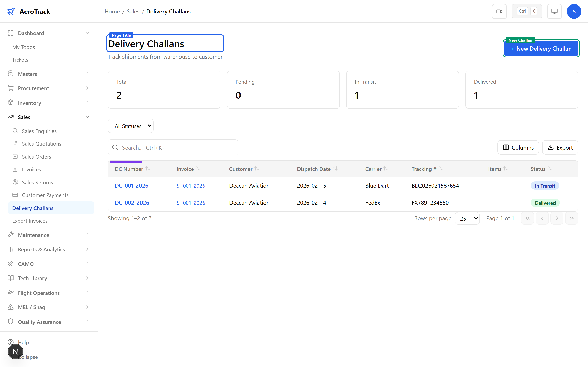Open the Sales Returns menu item
This screenshot has height=367, width=588.
[37, 182]
